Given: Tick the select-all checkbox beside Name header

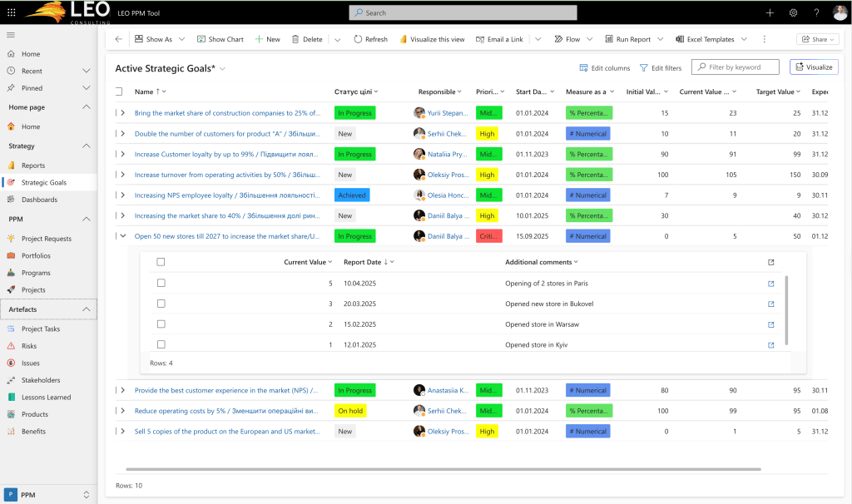Looking at the screenshot, I should (119, 91).
